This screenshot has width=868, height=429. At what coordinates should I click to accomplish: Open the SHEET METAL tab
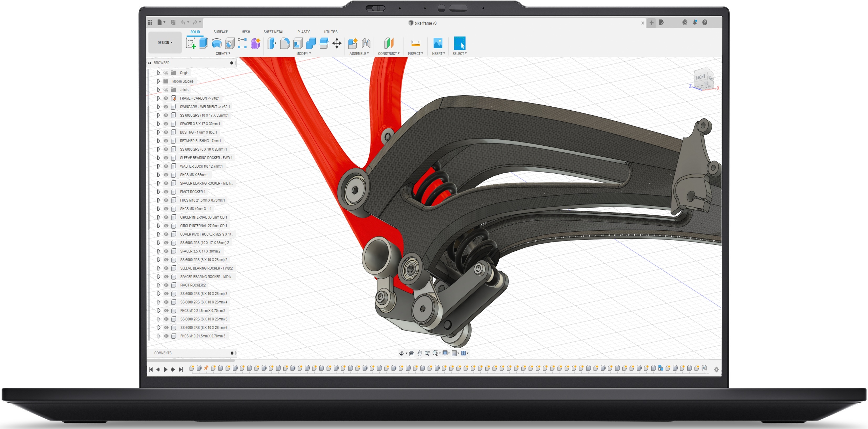coord(273,32)
